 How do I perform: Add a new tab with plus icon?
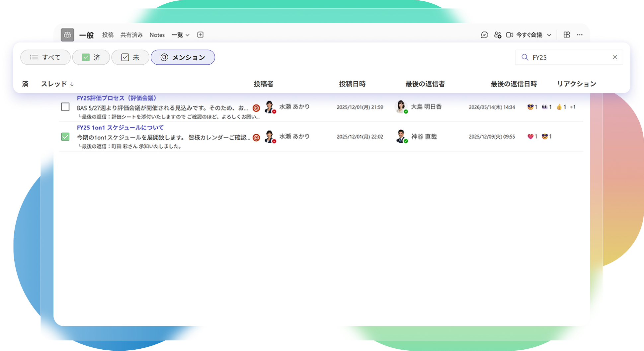pyautogui.click(x=200, y=35)
